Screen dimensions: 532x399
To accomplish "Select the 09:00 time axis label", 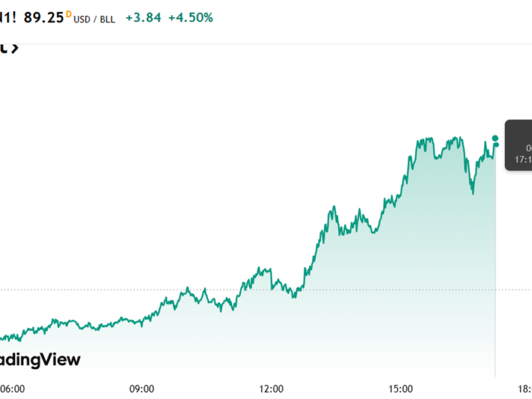I will (x=140, y=388).
